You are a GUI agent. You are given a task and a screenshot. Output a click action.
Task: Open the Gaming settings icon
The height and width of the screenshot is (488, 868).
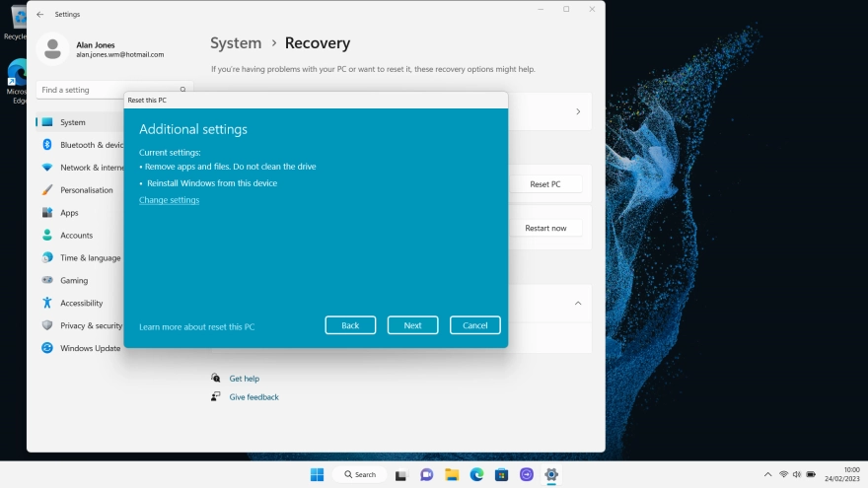click(x=47, y=280)
